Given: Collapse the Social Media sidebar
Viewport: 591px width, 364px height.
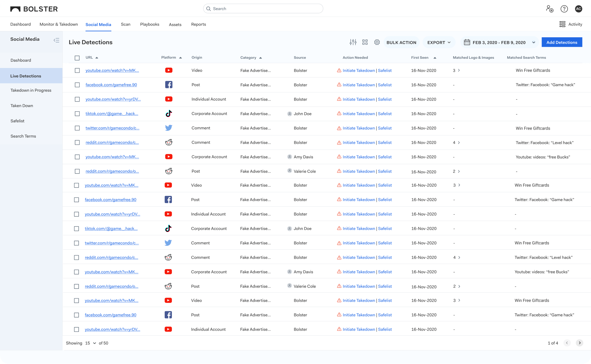Looking at the screenshot, I should (56, 40).
